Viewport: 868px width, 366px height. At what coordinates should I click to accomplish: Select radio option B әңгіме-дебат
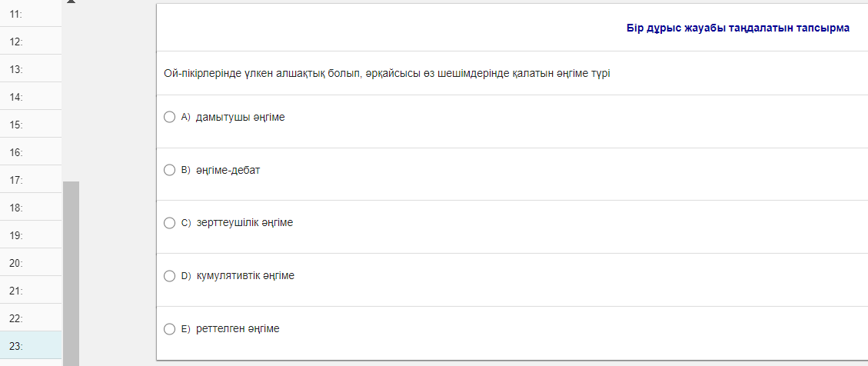point(170,170)
